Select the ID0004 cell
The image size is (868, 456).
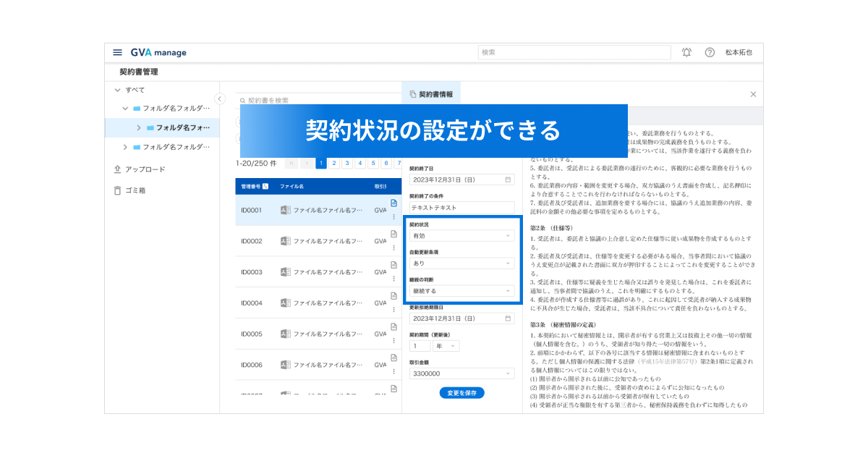252,303
